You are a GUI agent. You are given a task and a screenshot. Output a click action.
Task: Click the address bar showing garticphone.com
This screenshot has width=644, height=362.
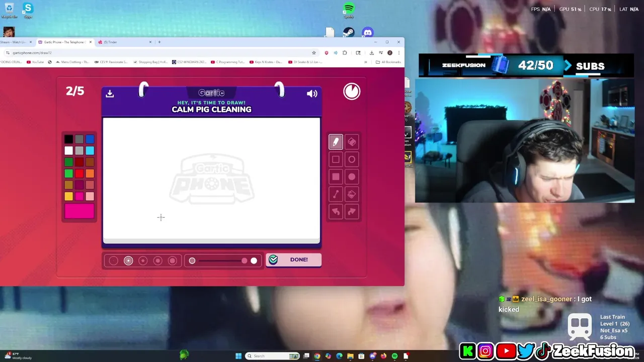pos(161,53)
